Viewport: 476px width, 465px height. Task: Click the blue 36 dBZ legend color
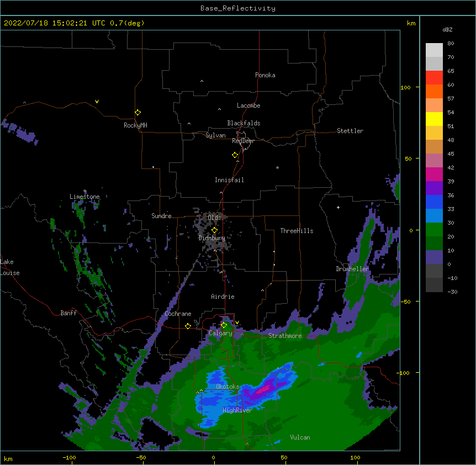tap(434, 202)
